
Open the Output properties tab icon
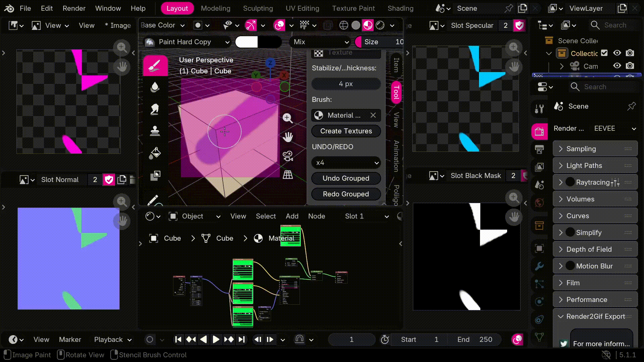click(x=539, y=149)
